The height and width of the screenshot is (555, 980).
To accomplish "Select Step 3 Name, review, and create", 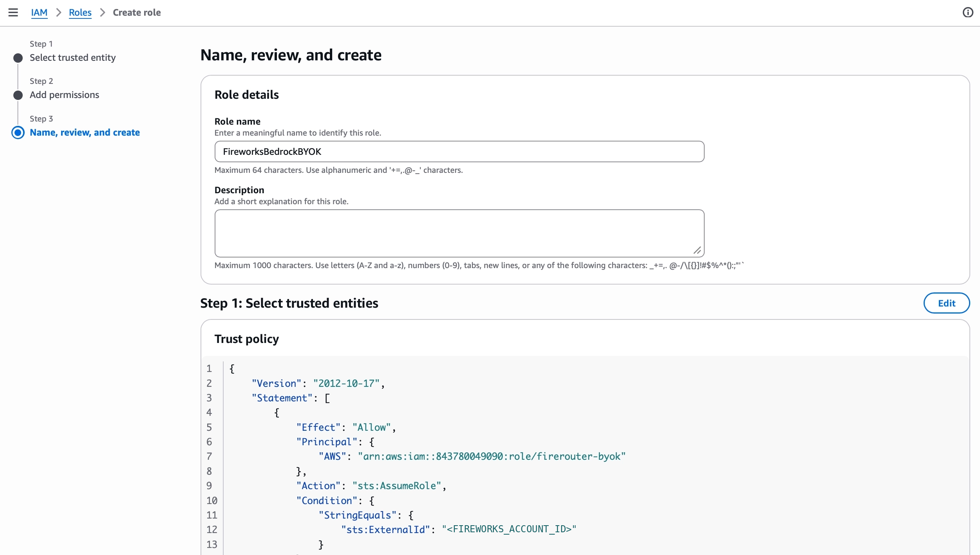I will [x=85, y=132].
